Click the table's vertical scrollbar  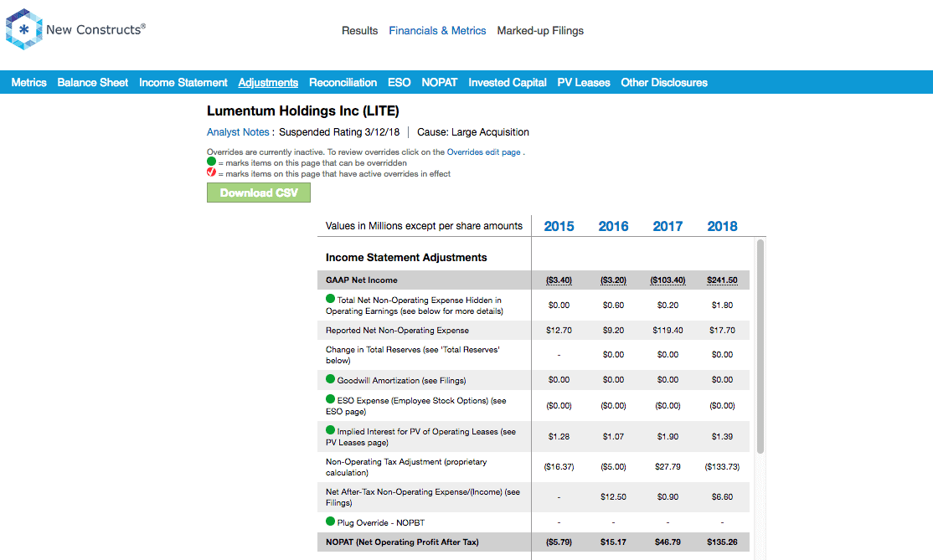pyautogui.click(x=760, y=347)
